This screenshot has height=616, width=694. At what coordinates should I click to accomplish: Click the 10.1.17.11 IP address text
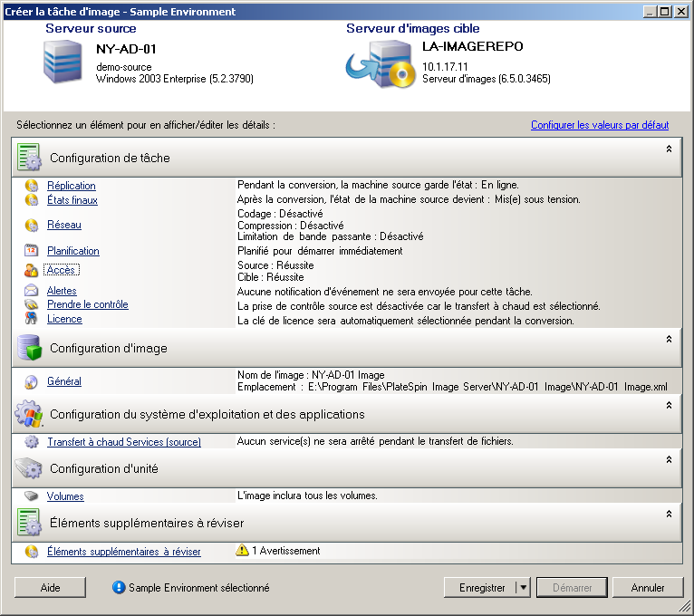tap(445, 67)
